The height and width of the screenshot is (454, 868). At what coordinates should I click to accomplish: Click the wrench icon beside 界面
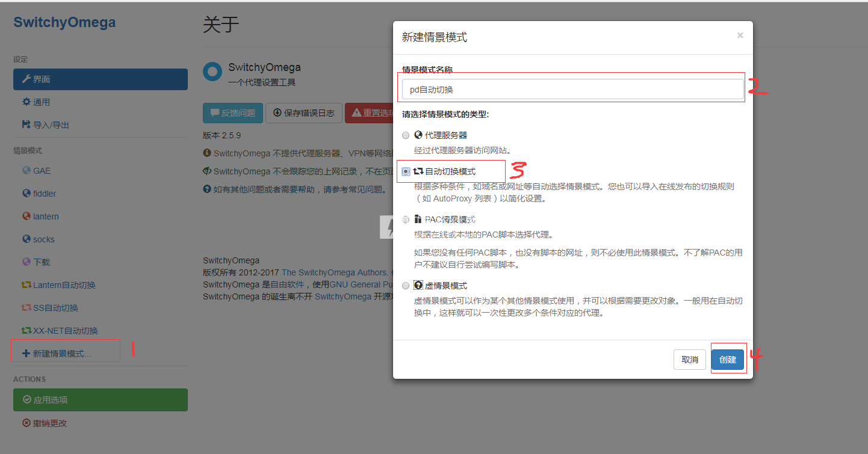26,79
